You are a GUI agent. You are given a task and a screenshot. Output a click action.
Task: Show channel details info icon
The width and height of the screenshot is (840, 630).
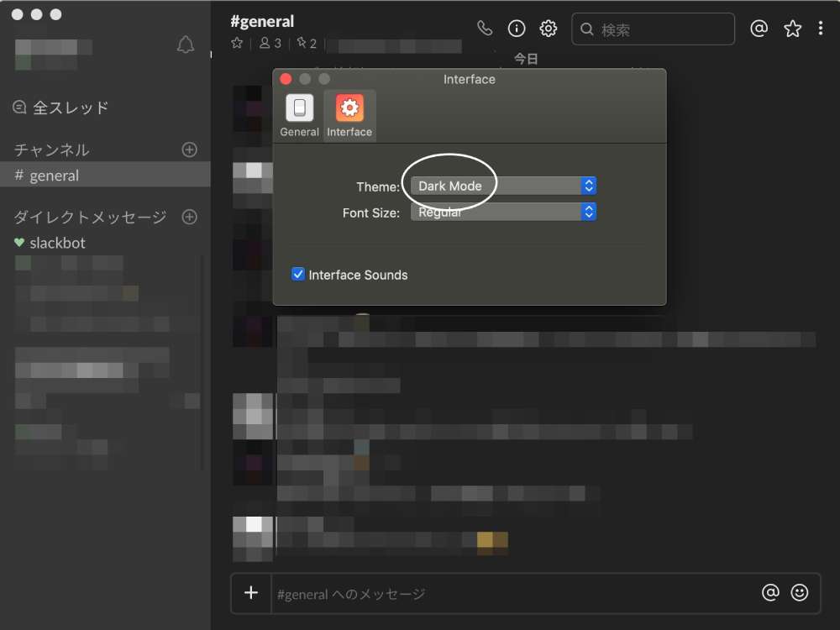tap(517, 29)
